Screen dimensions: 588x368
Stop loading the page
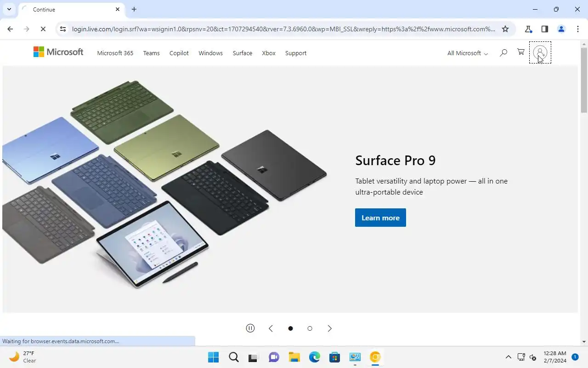click(43, 29)
